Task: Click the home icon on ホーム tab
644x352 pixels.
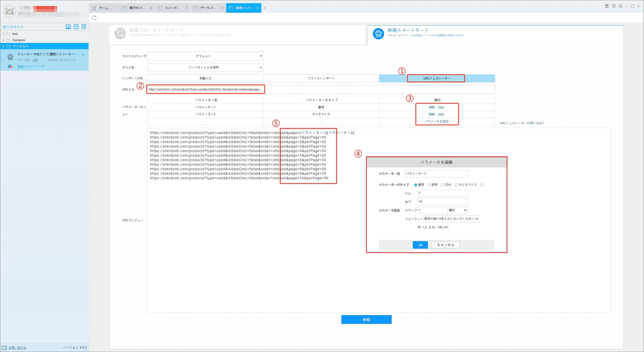Action: point(95,8)
